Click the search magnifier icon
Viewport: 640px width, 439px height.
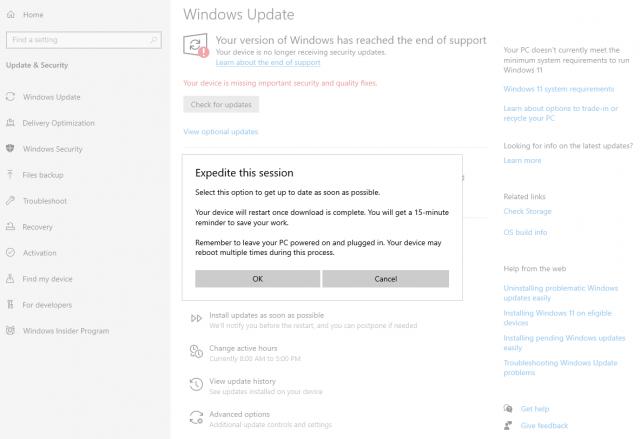tap(153, 40)
